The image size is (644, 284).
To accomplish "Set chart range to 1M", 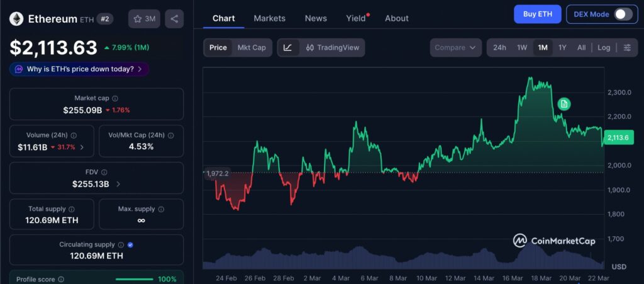I will (x=543, y=48).
